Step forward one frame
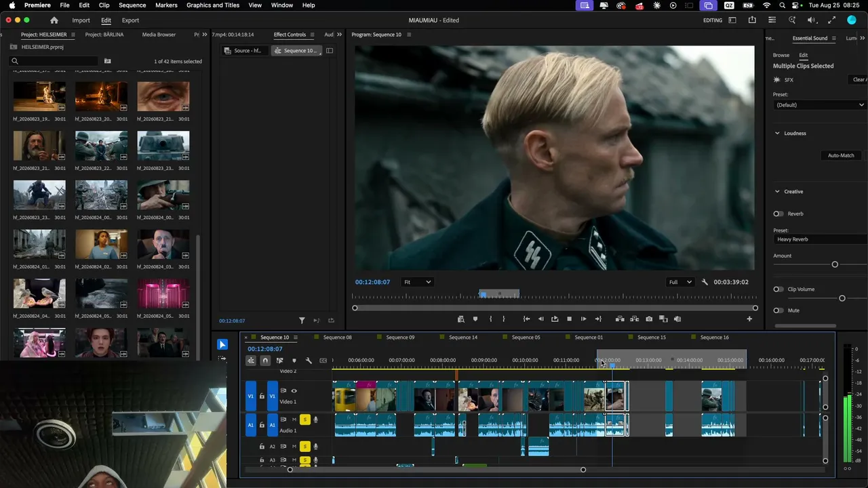 pyautogui.click(x=583, y=319)
